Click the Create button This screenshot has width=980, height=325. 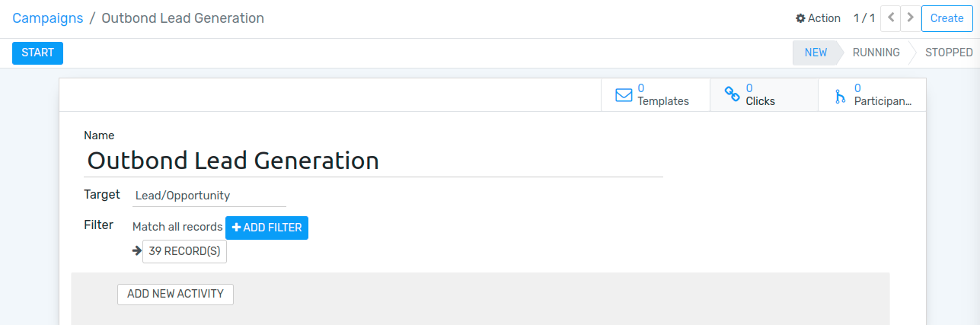947,18
